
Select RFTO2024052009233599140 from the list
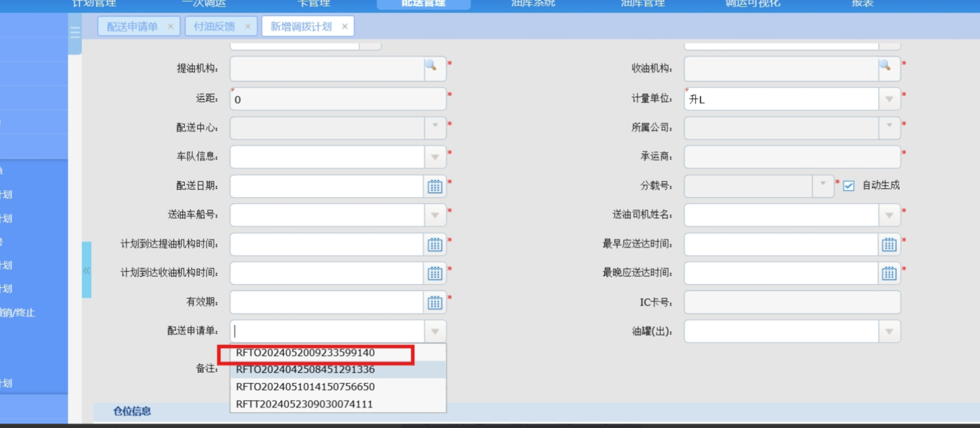click(305, 353)
